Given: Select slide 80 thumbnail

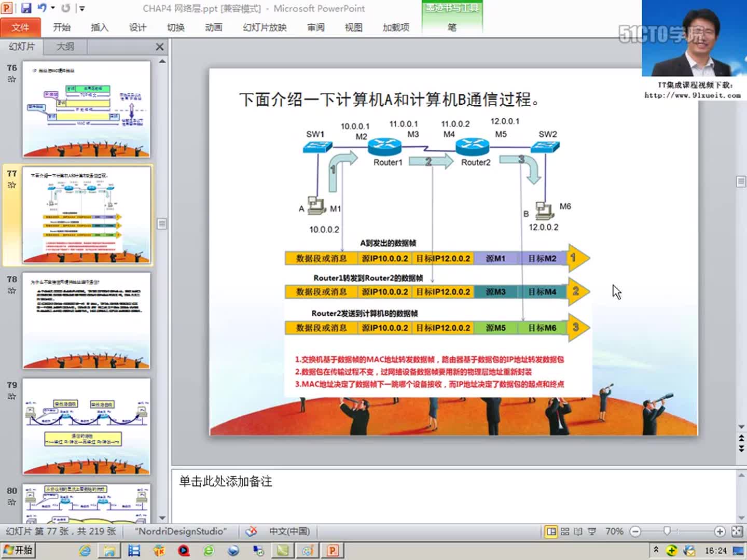Looking at the screenshot, I should click(86, 503).
